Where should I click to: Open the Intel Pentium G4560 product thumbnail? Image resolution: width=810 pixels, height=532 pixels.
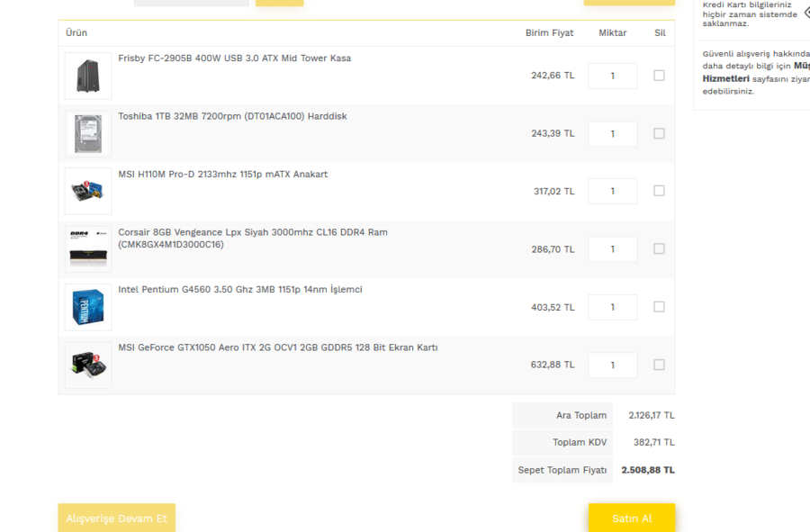pyautogui.click(x=88, y=307)
